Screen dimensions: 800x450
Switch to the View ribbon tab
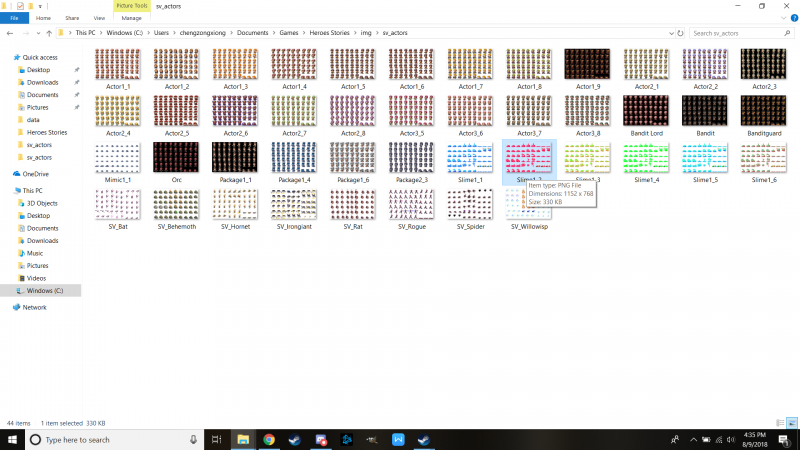[99, 18]
